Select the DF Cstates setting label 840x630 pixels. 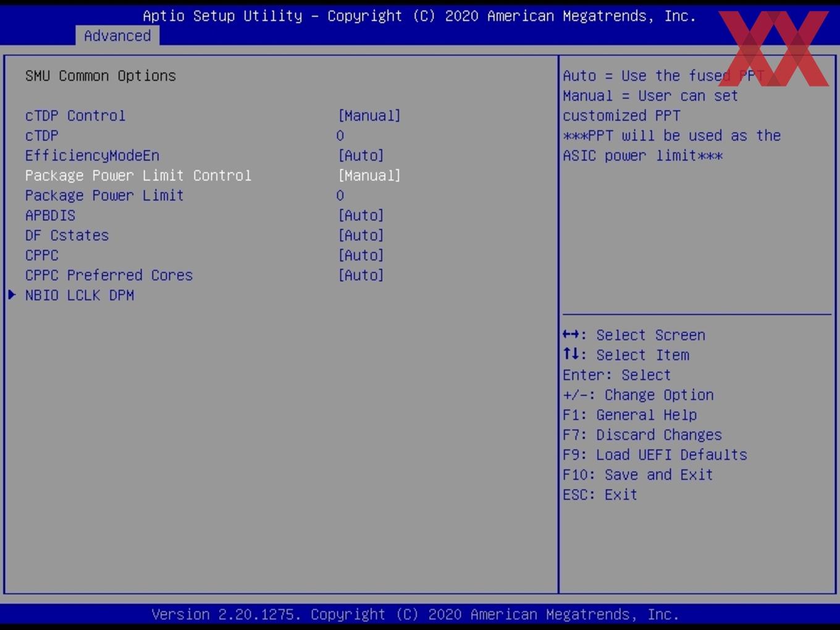(67, 235)
